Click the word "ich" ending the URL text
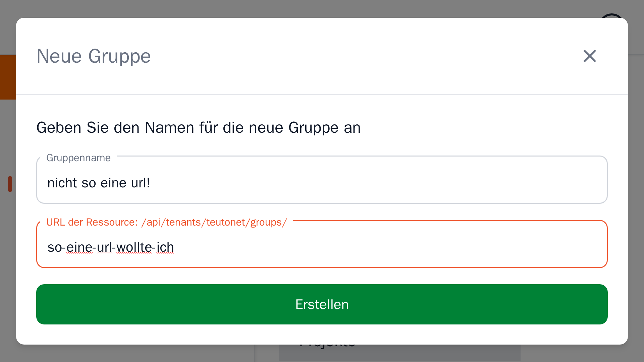644x362 pixels. click(165, 247)
